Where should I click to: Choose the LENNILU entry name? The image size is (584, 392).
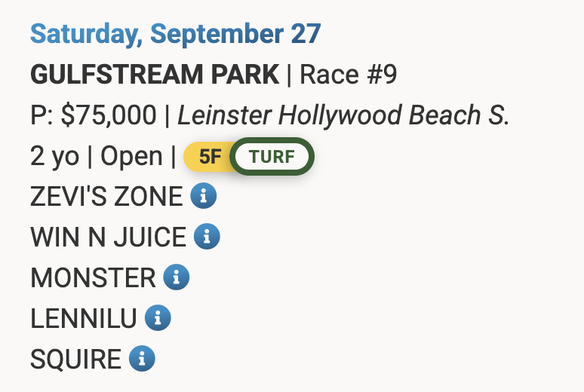coord(84,319)
